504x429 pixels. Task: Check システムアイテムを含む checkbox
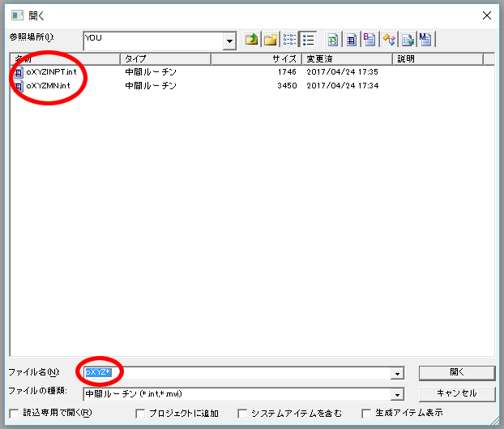tap(242, 414)
